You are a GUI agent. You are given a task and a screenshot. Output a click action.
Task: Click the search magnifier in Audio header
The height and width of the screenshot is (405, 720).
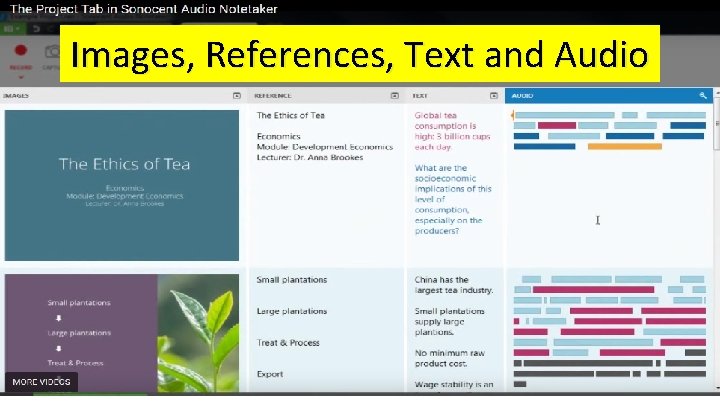pyautogui.click(x=703, y=96)
